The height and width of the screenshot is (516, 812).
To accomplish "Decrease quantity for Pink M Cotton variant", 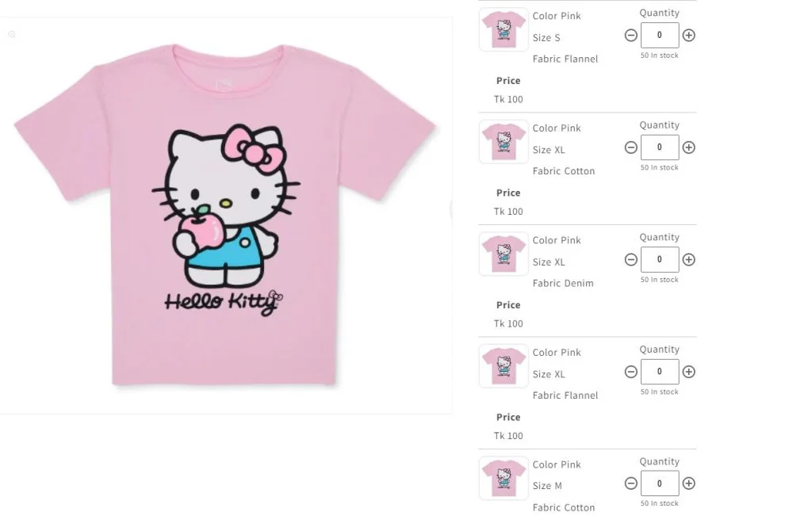I will [630, 484].
